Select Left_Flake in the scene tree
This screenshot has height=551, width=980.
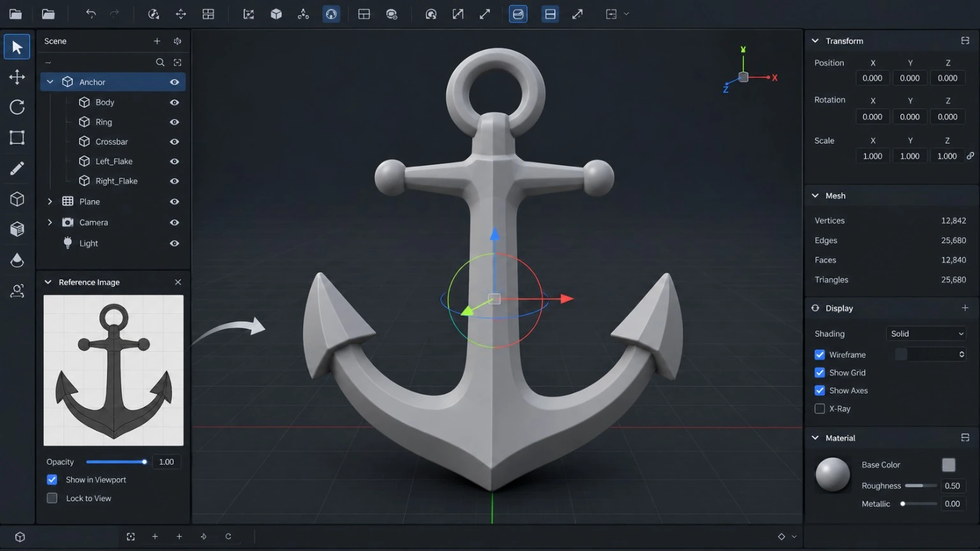(x=113, y=161)
